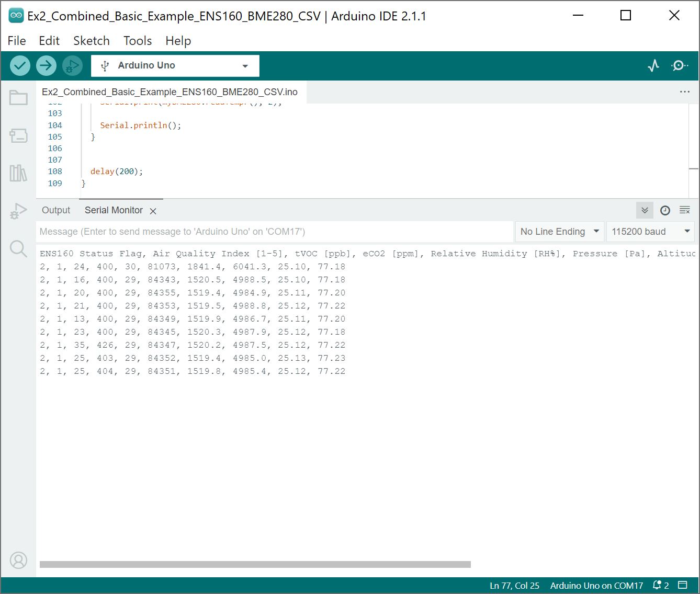700x594 pixels.
Task: Toggle timestamp clock icon in Serial Monitor
Action: (x=665, y=210)
